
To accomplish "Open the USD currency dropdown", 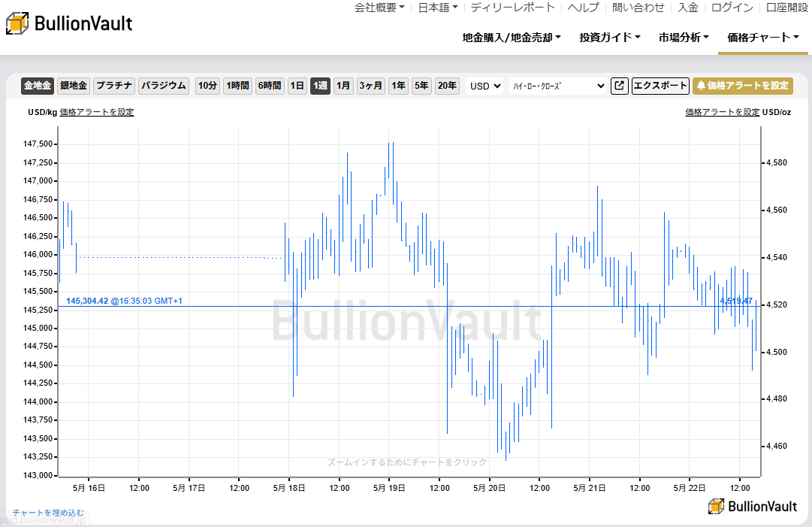I will click(x=484, y=86).
